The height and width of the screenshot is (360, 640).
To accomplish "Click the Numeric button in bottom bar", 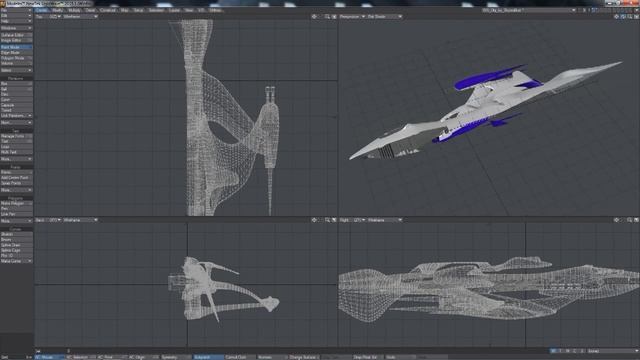I will (x=272, y=357).
